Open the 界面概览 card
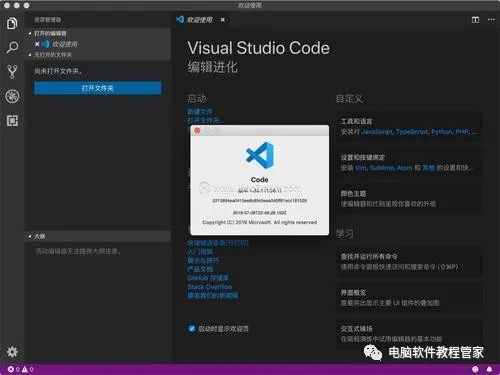This screenshot has height=375, width=500. 410,298
